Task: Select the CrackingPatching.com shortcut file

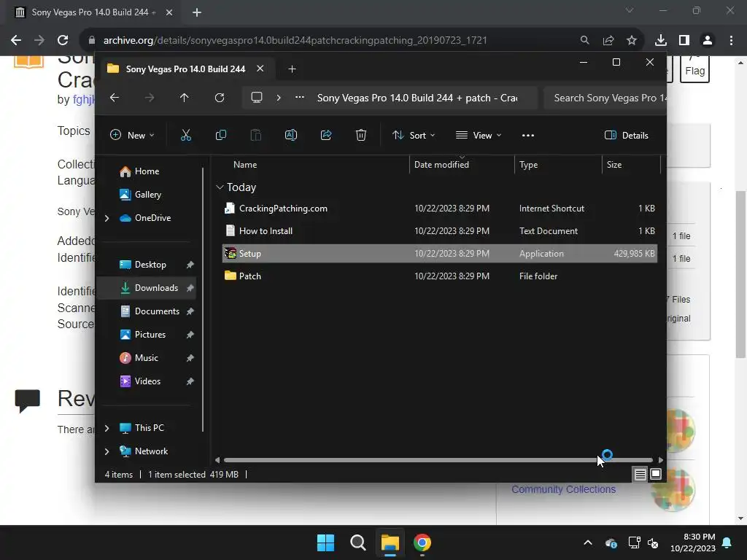Action: click(439, 208)
